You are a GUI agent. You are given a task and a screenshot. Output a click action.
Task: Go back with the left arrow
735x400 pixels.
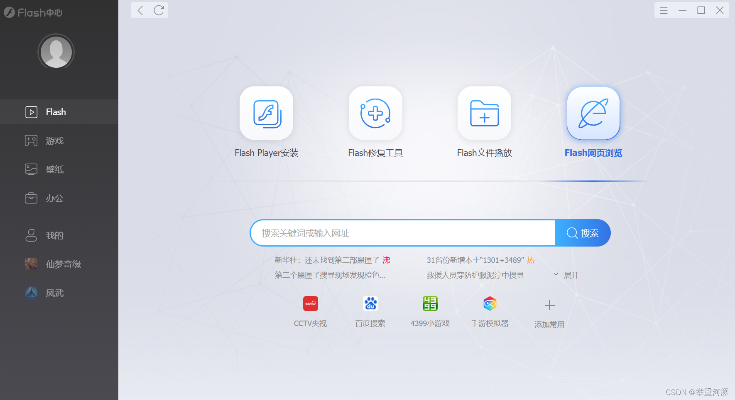tap(140, 10)
